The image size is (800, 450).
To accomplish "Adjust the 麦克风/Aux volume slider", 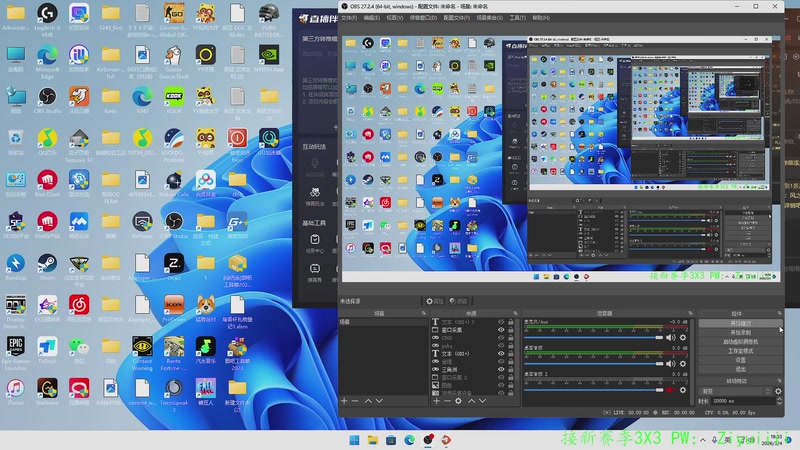I will pyautogui.click(x=593, y=337).
